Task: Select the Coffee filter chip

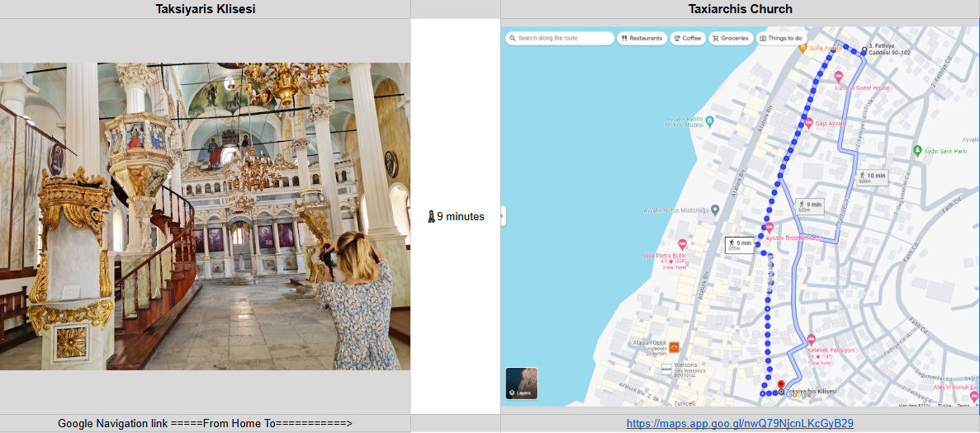Action: tap(688, 38)
